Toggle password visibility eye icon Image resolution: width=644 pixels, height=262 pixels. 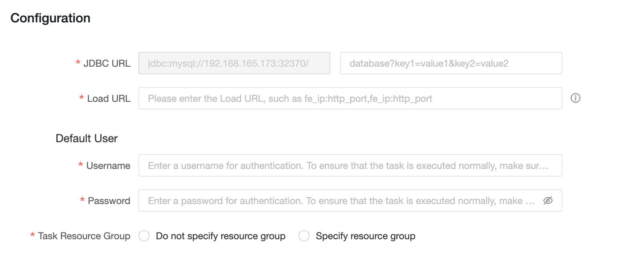click(x=548, y=200)
